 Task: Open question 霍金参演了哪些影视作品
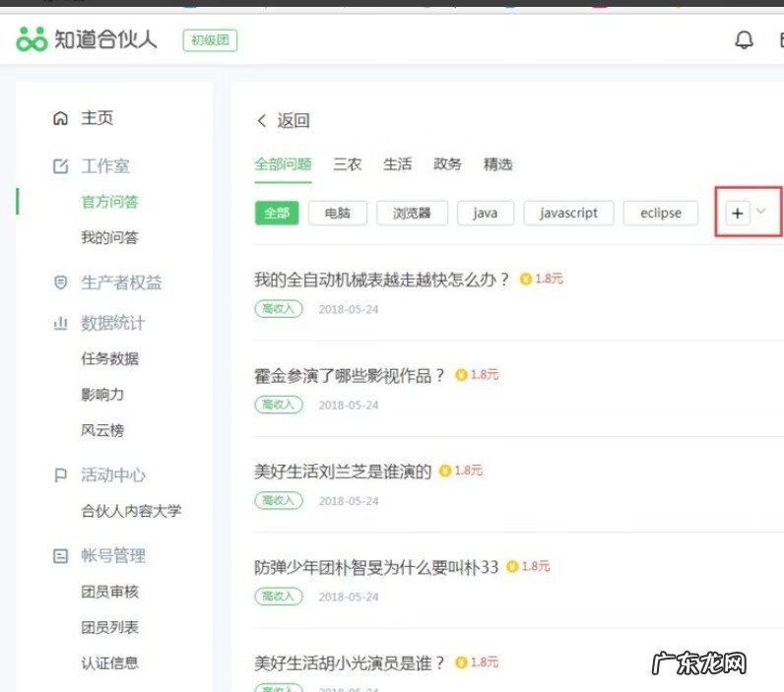(349, 375)
